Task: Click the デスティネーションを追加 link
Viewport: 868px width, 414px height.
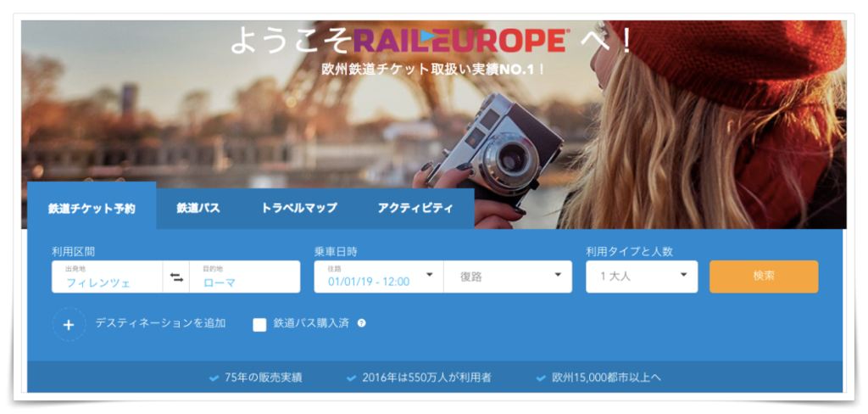Action: [x=160, y=323]
